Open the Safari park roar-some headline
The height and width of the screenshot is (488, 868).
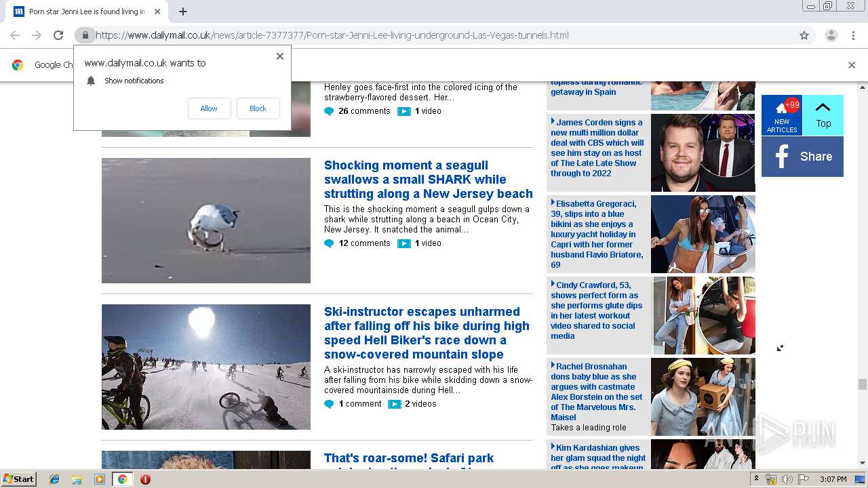409,458
